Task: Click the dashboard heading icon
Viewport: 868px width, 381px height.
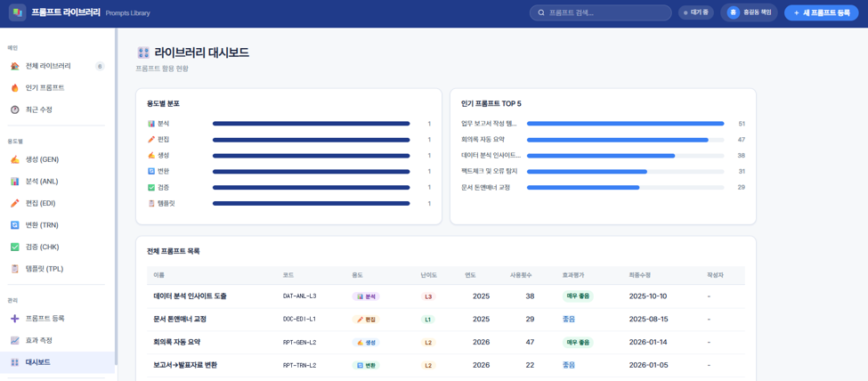Action: pyautogui.click(x=142, y=53)
